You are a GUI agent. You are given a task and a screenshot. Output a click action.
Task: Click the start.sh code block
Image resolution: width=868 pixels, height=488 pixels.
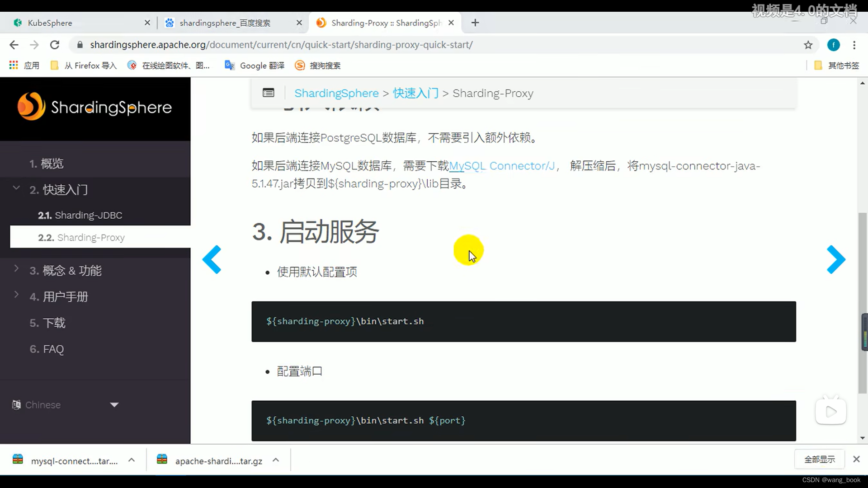pyautogui.click(x=524, y=321)
